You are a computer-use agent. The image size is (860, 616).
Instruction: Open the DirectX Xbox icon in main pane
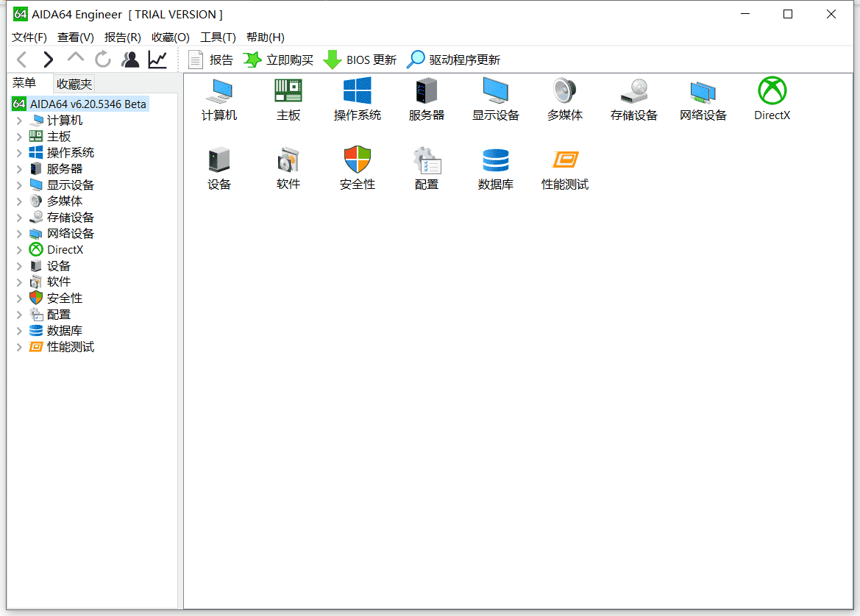click(772, 99)
